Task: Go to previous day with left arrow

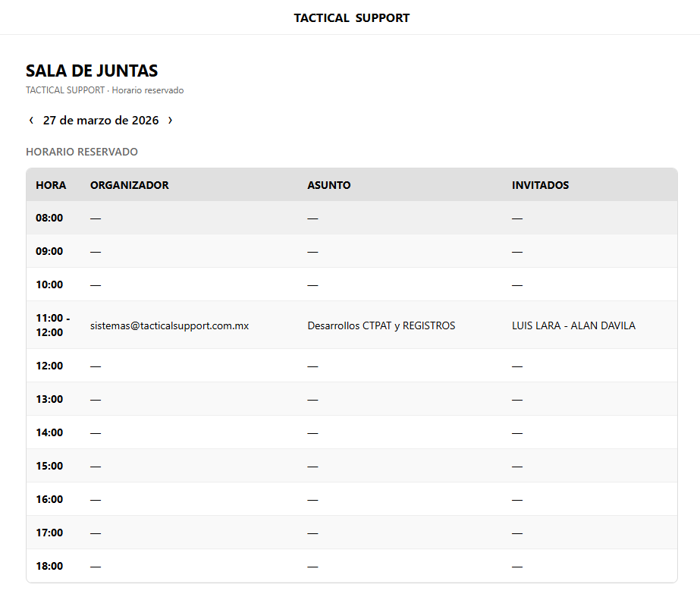Action: pos(31,120)
